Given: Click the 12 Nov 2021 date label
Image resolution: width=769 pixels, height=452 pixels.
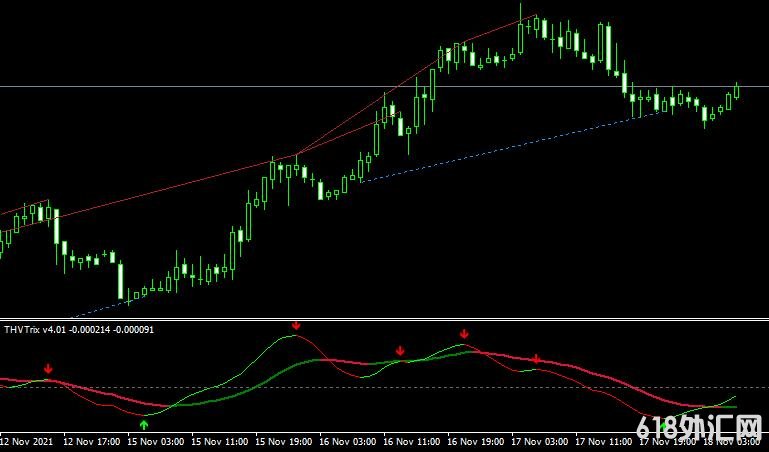Looking at the screenshot, I should coord(26,442).
